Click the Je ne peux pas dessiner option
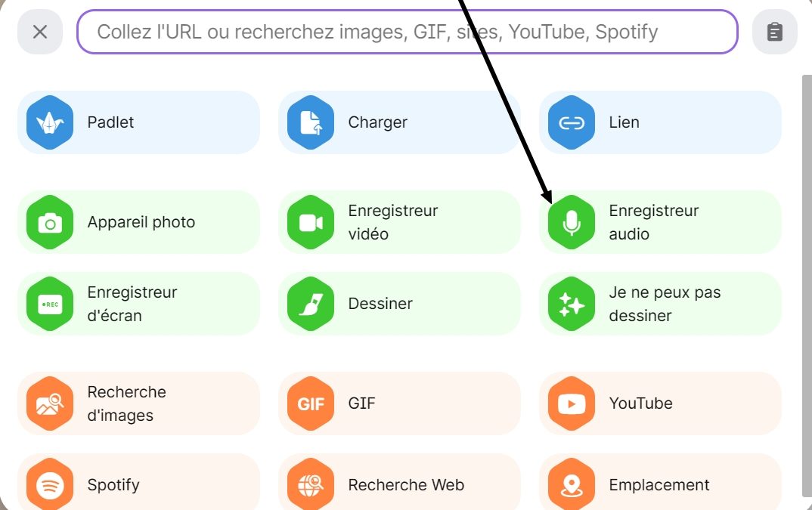 click(x=660, y=304)
